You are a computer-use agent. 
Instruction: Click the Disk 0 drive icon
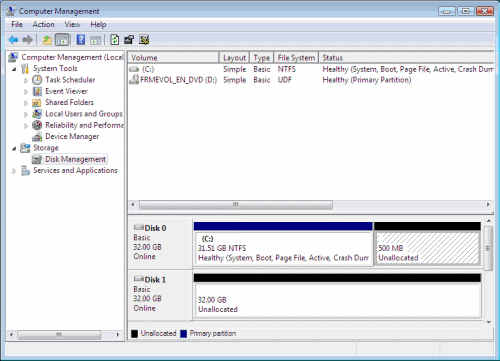point(139,227)
